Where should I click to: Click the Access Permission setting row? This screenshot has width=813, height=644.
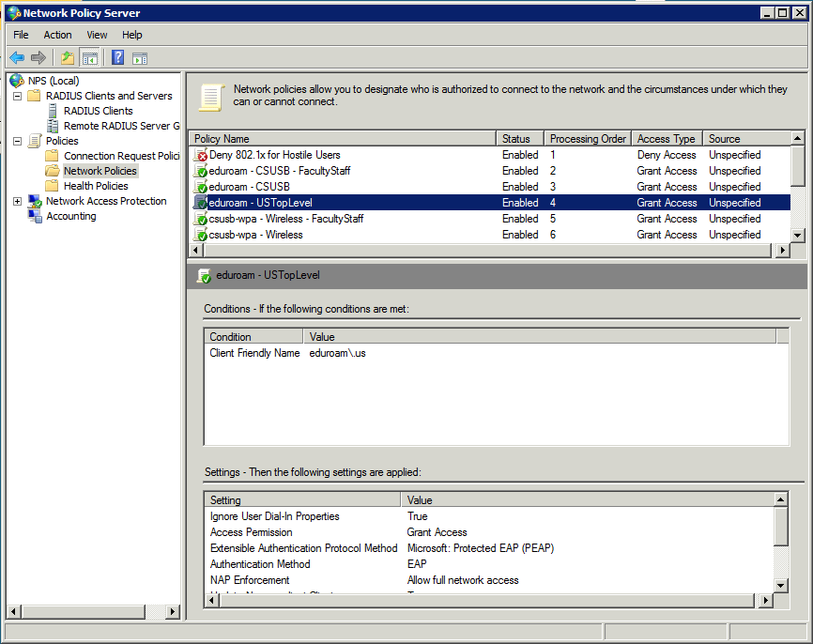pyautogui.click(x=489, y=532)
